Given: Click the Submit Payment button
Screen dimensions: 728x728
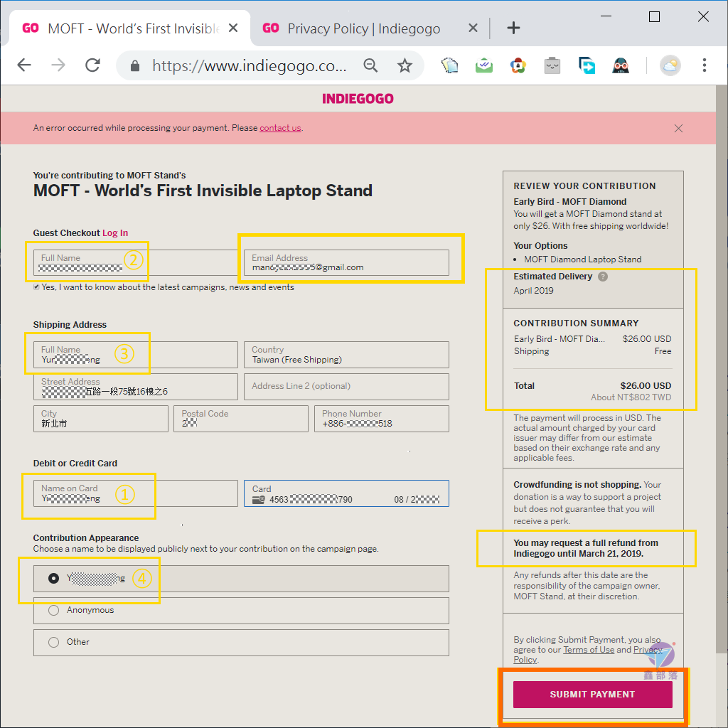Looking at the screenshot, I should 592,694.
